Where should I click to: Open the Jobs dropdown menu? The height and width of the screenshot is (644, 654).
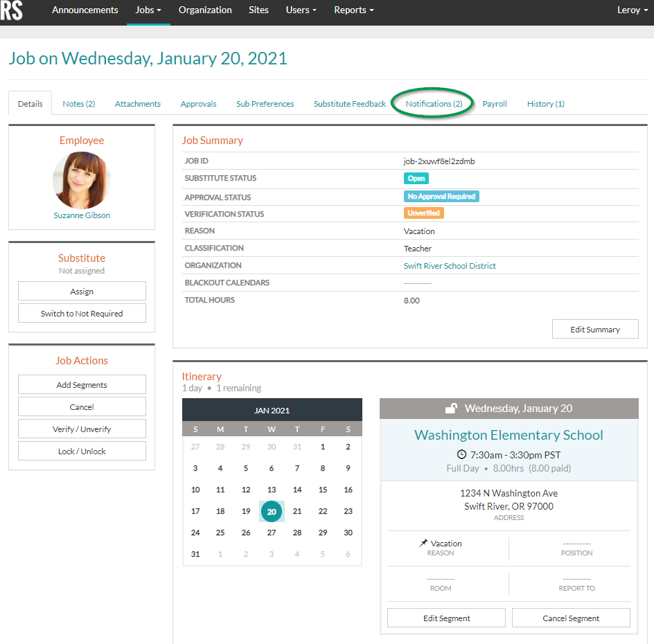148,10
